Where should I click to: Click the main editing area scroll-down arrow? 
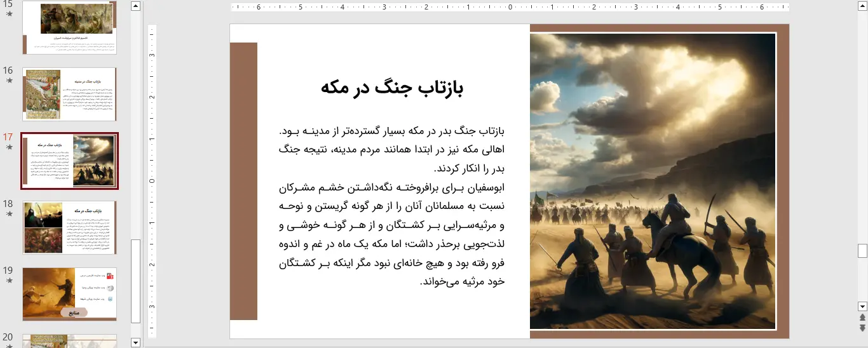(862, 306)
